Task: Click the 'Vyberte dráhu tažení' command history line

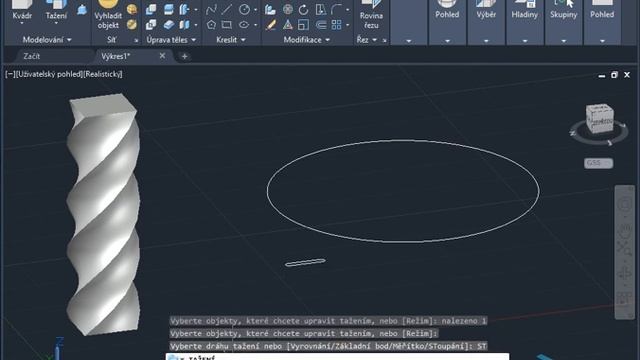Action: pos(329,346)
